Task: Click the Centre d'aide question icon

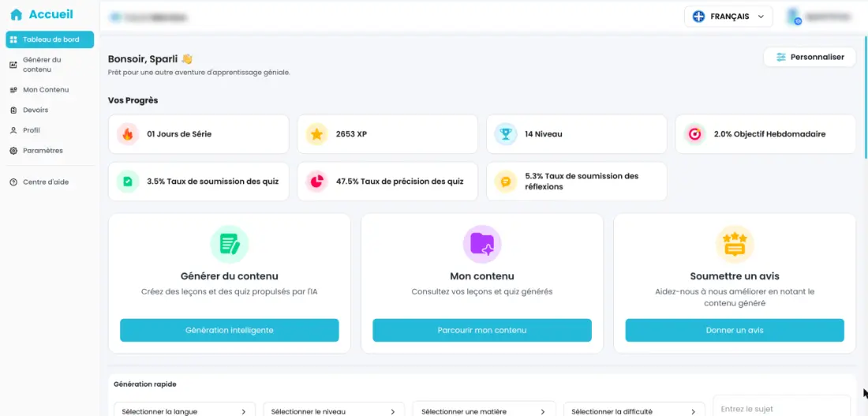Action: (x=14, y=182)
